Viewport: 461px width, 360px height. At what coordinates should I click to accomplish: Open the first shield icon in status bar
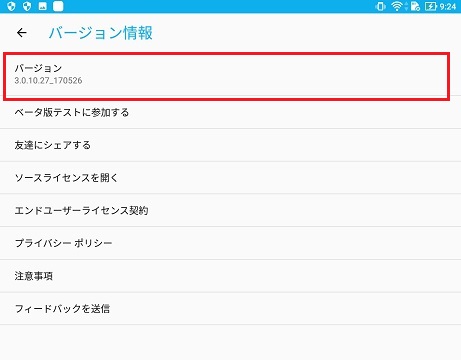coord(11,6)
